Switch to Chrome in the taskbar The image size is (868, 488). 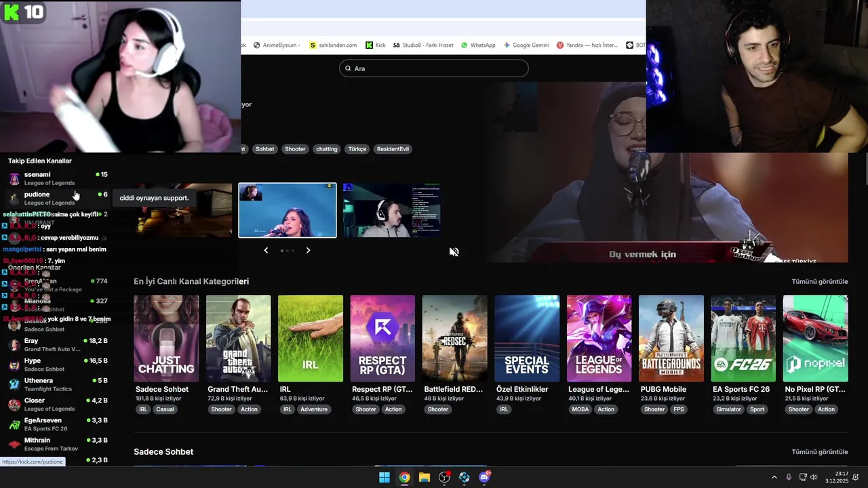pyautogui.click(x=404, y=477)
